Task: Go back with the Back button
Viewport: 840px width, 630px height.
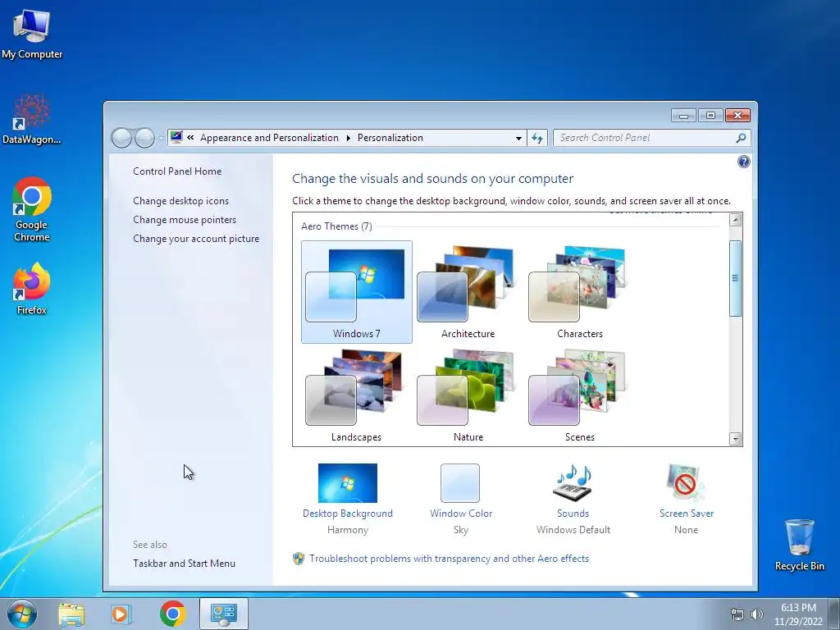Action: (121, 138)
